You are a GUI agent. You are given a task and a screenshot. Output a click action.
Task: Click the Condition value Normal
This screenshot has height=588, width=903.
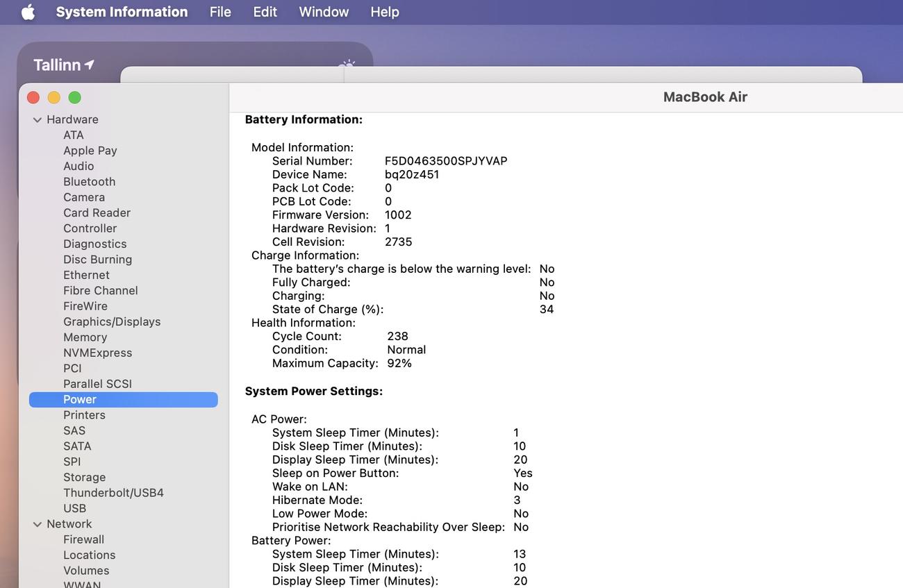click(406, 350)
